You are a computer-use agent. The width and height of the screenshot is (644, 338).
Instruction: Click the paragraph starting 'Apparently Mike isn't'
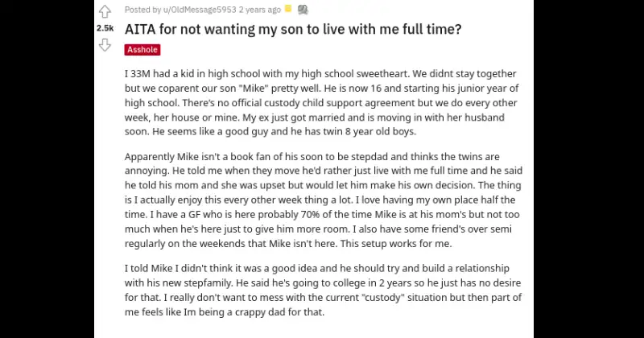point(322,198)
